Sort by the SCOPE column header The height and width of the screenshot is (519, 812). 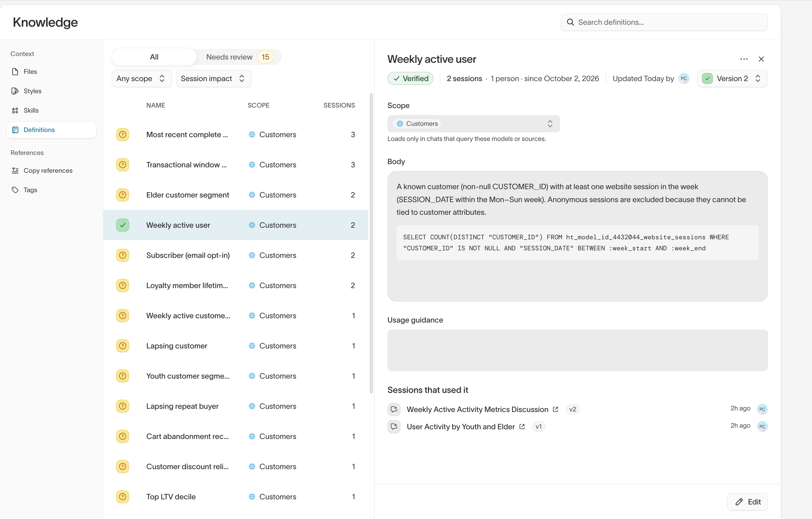point(258,105)
